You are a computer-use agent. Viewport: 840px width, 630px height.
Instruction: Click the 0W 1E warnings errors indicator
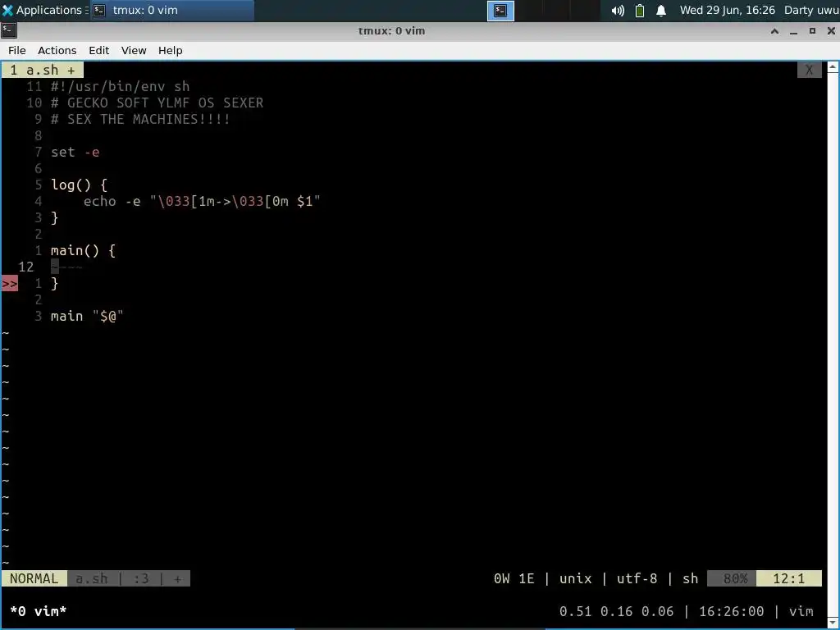514,578
